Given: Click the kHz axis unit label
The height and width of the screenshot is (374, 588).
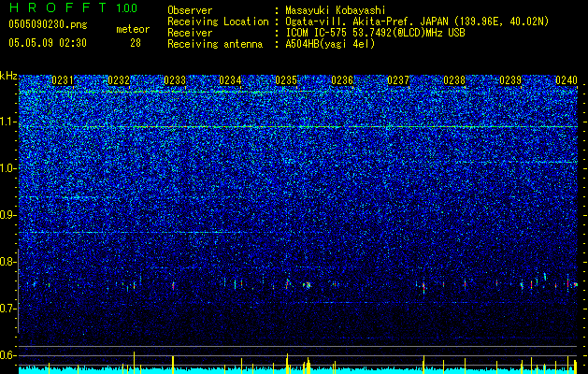Looking at the screenshot, I should [8, 76].
